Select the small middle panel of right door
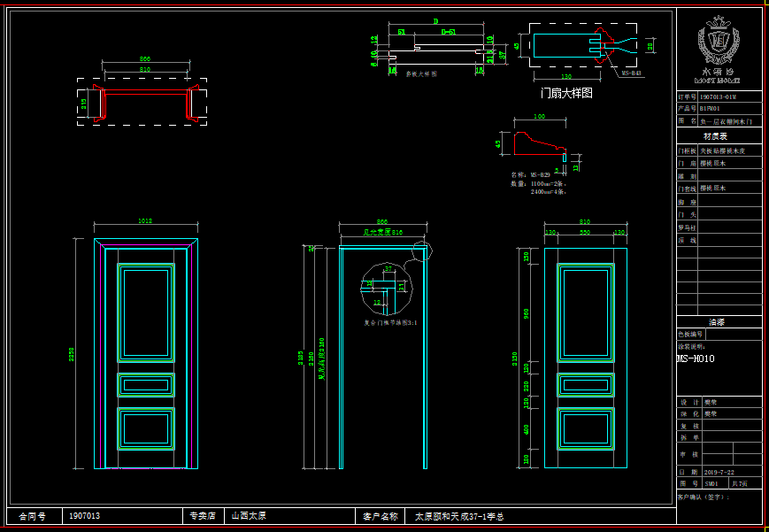Viewport: 769px width, 532px height. (585, 385)
